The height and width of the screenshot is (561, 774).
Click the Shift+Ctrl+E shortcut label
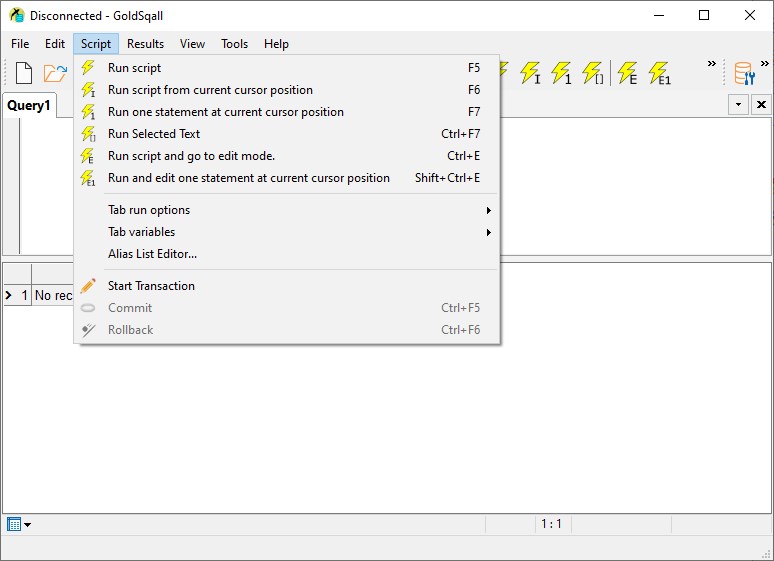pos(447,178)
